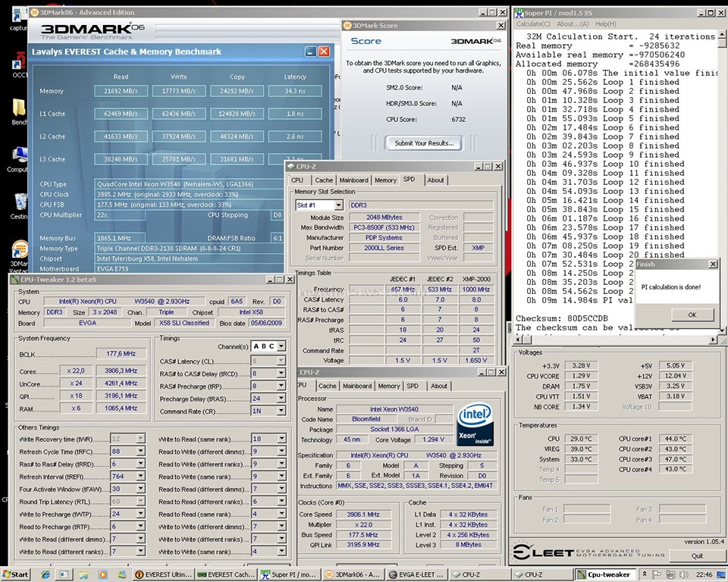728x582 pixels.
Task: Click Submit Your Results in 3DMark Score
Action: coord(424,143)
